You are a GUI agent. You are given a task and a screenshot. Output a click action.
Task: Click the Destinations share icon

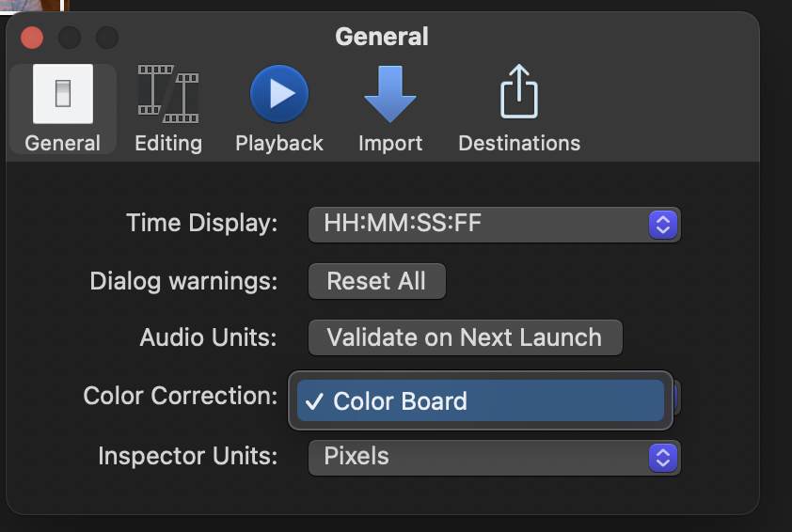point(518,94)
